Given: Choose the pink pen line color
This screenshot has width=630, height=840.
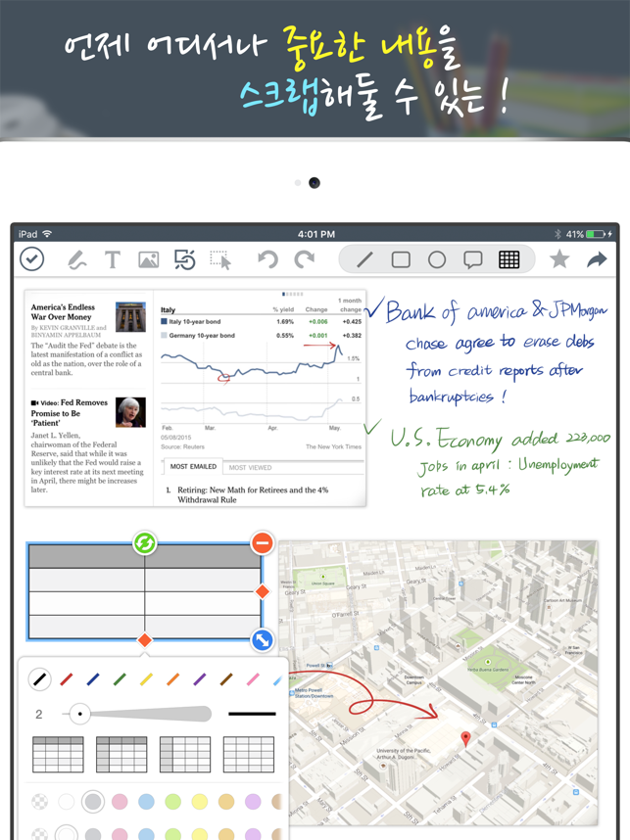Looking at the screenshot, I should coord(253,679).
